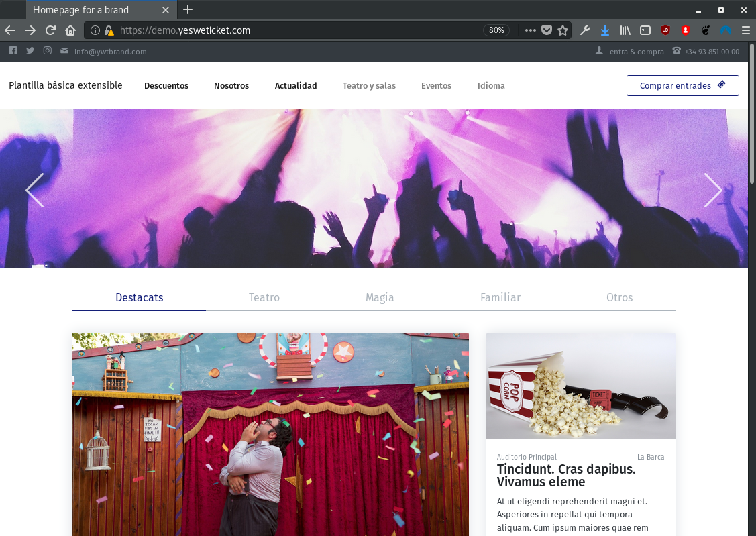Open the Facebook social icon link
Viewport: 756px width, 536px height.
[x=13, y=51]
